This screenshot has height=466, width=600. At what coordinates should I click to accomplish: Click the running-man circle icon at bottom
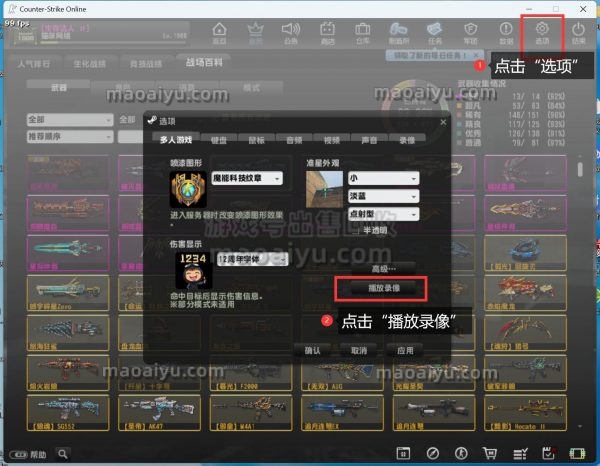coord(461,453)
